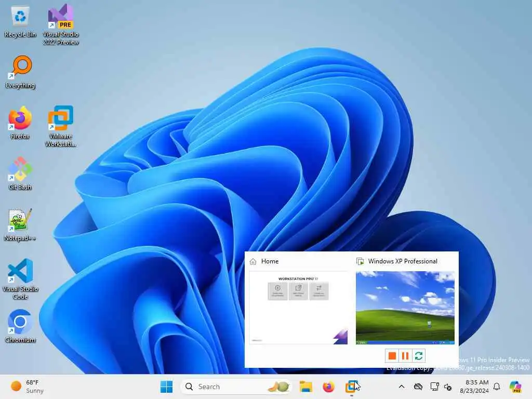Click the Home preview title text
Screen dimensions: 532x399
tap(270, 261)
